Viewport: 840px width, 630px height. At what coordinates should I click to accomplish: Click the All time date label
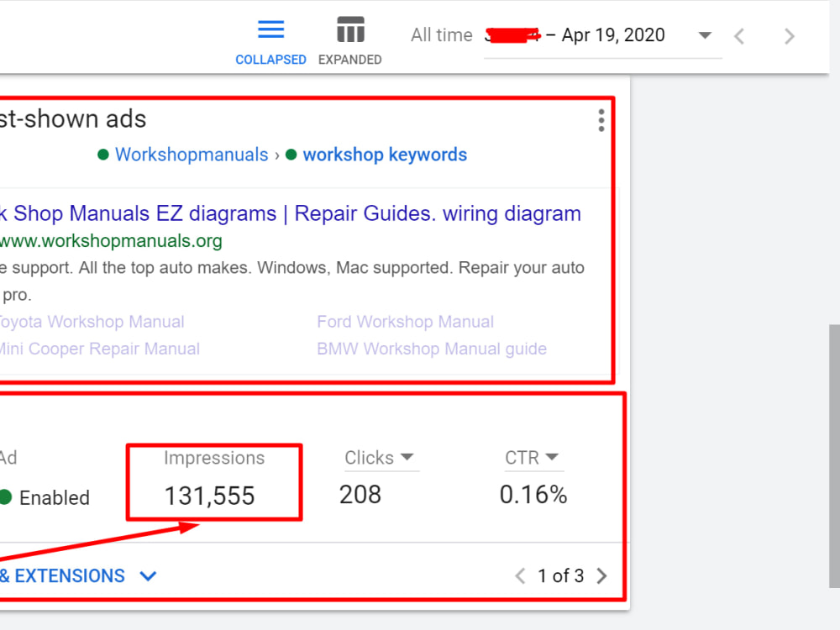442,35
